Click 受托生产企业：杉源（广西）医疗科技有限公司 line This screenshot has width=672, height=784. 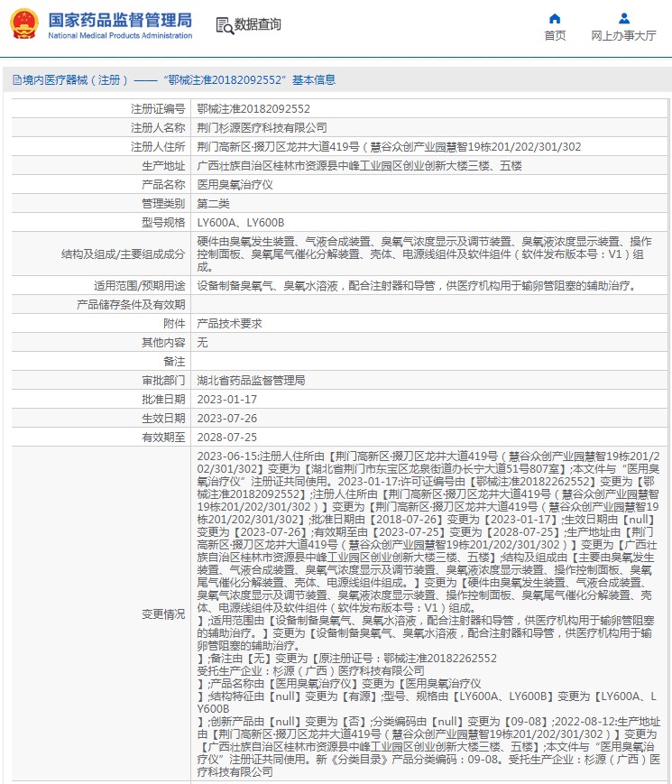tap(310, 671)
